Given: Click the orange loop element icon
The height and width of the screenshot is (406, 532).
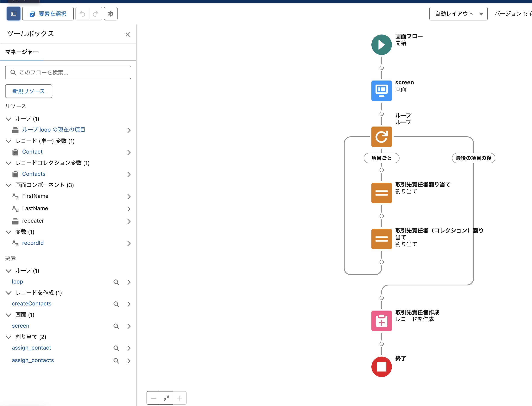Looking at the screenshot, I should [381, 137].
